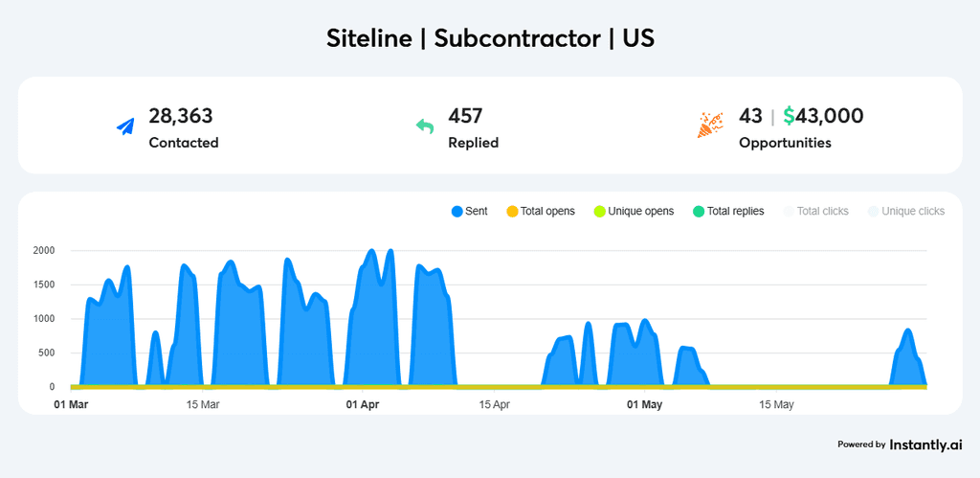Click the green reply arrow icon
The image size is (980, 478).
(x=425, y=126)
